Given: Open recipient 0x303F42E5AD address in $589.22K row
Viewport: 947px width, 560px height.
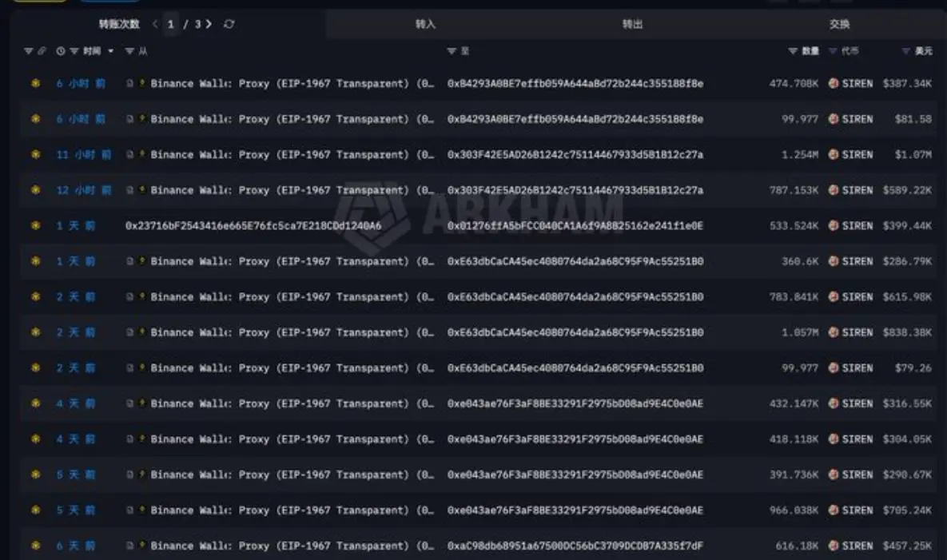Looking at the screenshot, I should tap(575, 190).
